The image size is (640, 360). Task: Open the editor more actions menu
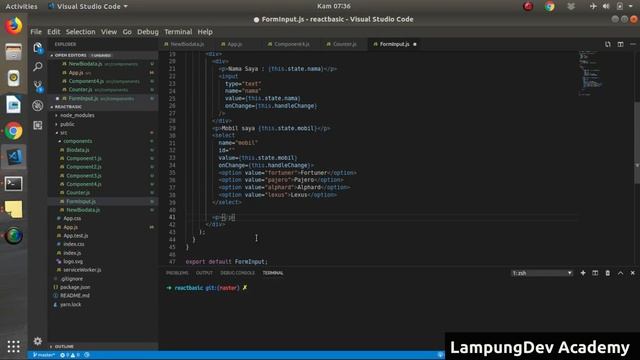(x=633, y=44)
